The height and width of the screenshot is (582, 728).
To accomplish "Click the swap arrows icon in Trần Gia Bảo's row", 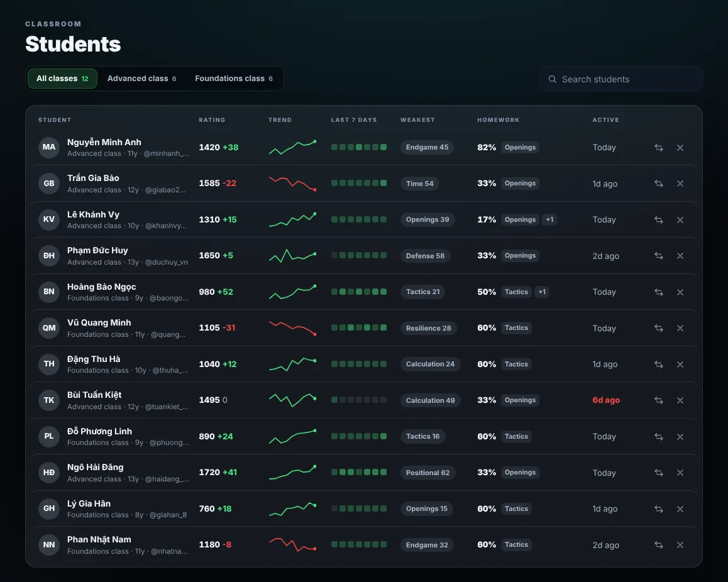I will coord(658,184).
